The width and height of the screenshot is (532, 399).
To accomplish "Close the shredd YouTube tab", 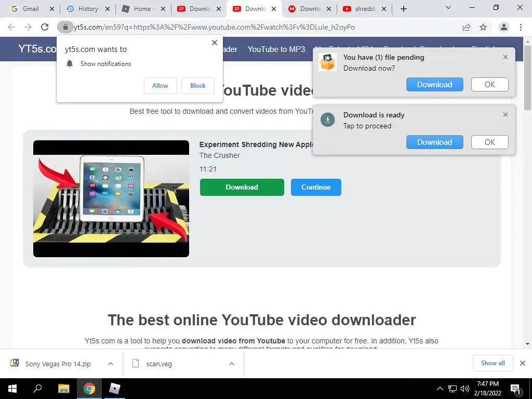I will (x=384, y=9).
